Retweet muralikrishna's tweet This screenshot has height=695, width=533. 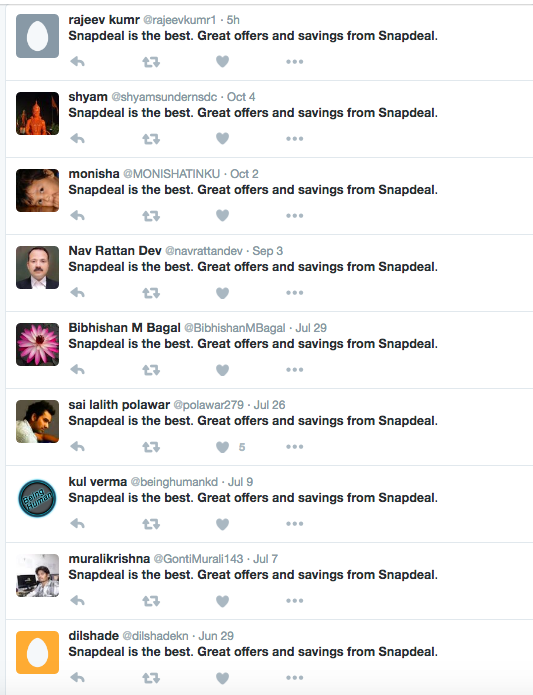pyautogui.click(x=151, y=601)
